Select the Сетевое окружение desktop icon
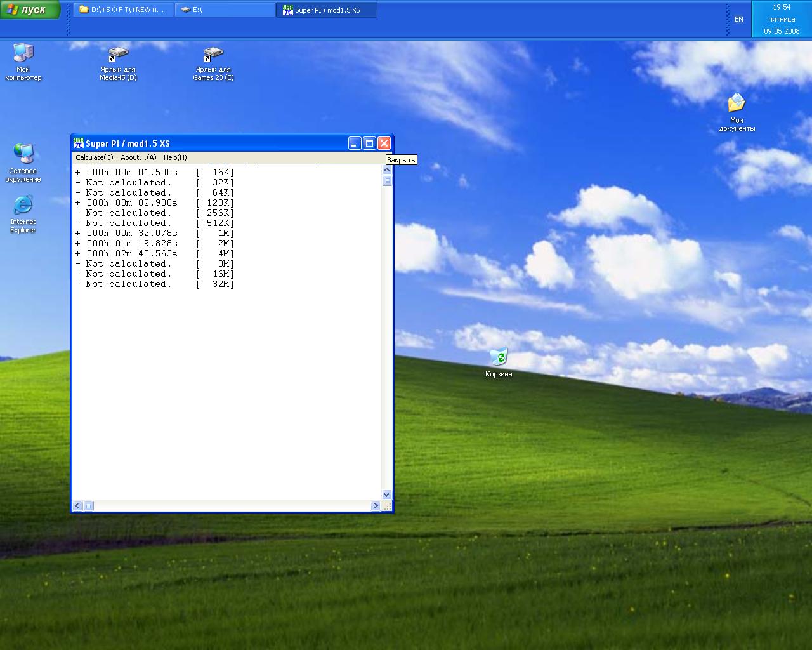The height and width of the screenshot is (650, 812). [23, 164]
